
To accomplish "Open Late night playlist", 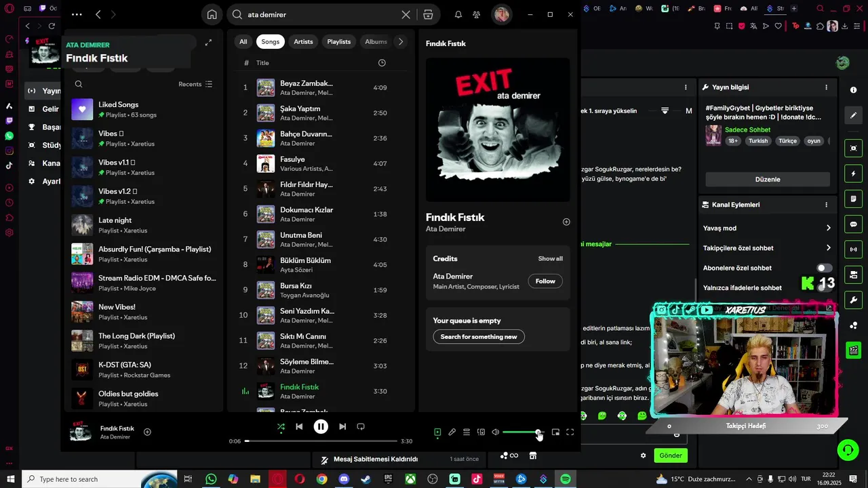I will pyautogui.click(x=143, y=225).
